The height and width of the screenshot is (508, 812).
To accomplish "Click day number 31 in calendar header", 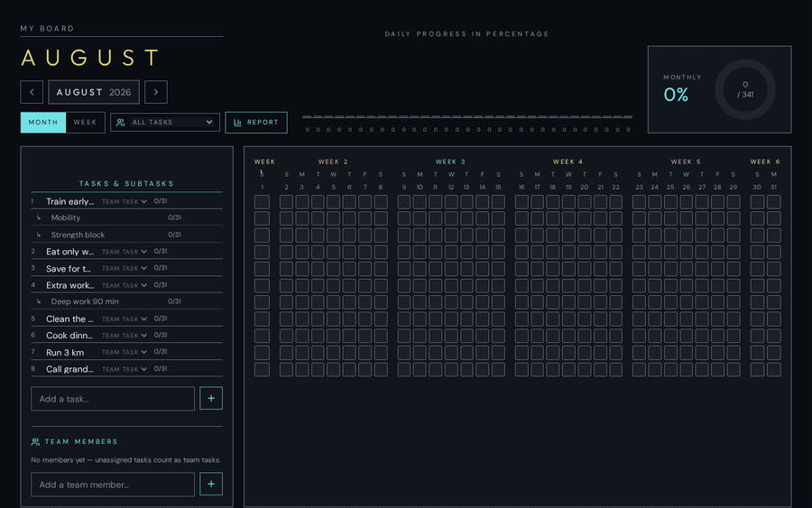I will pyautogui.click(x=774, y=187).
